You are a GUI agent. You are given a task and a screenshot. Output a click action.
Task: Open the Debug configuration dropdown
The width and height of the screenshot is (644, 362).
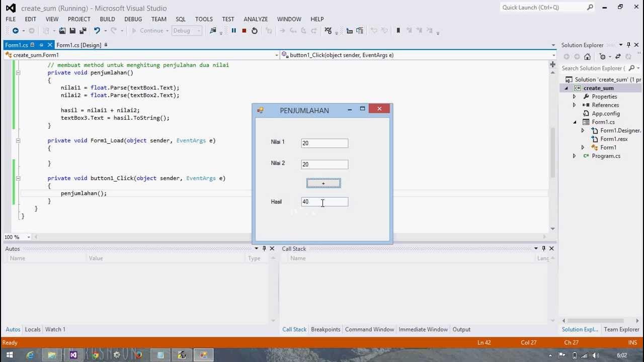pos(187,31)
